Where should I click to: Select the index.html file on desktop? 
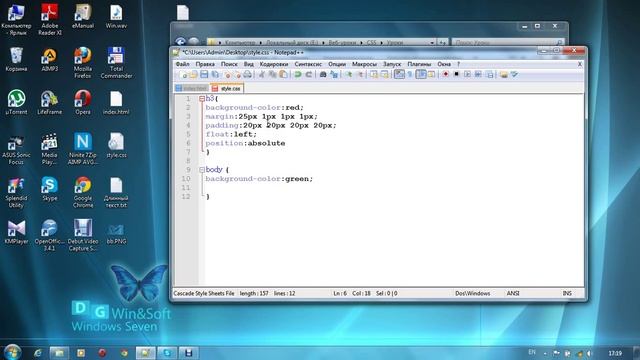tap(116, 102)
